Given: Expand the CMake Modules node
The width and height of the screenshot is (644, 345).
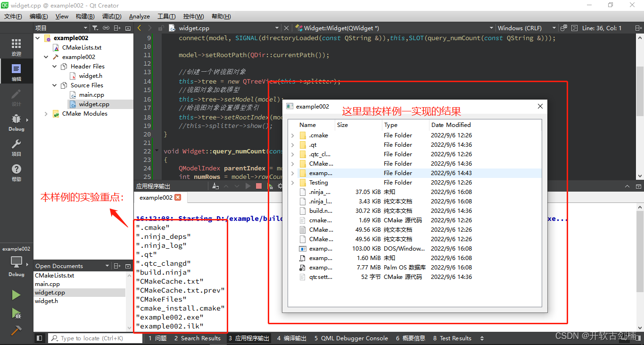Looking at the screenshot, I should (x=46, y=114).
